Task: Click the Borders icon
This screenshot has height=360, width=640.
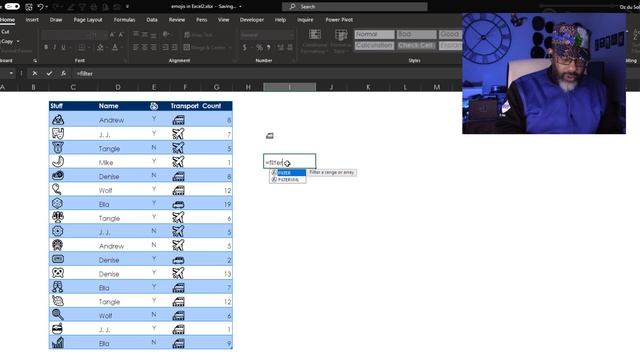Action: [x=82, y=48]
